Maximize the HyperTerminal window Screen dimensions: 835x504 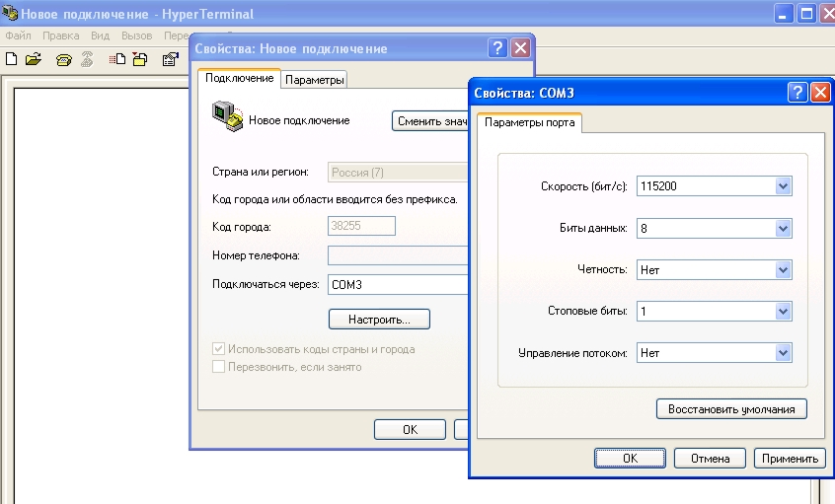806,13
